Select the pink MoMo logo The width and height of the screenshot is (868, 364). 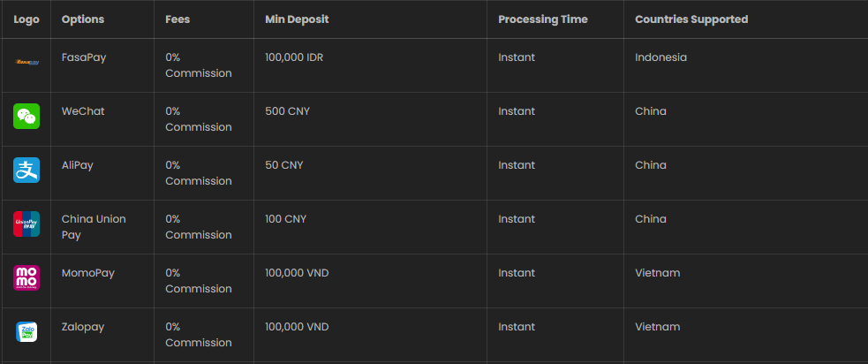click(x=26, y=278)
